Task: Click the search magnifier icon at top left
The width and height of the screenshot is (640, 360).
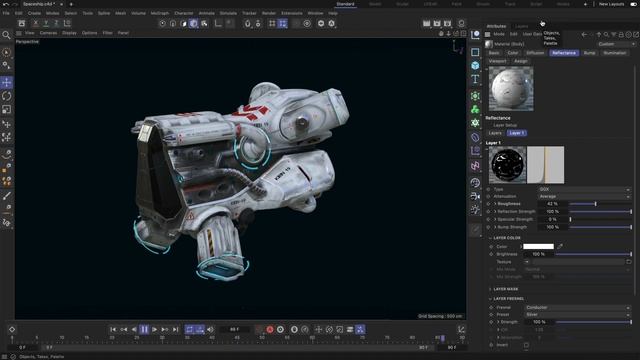Action: pos(6,35)
